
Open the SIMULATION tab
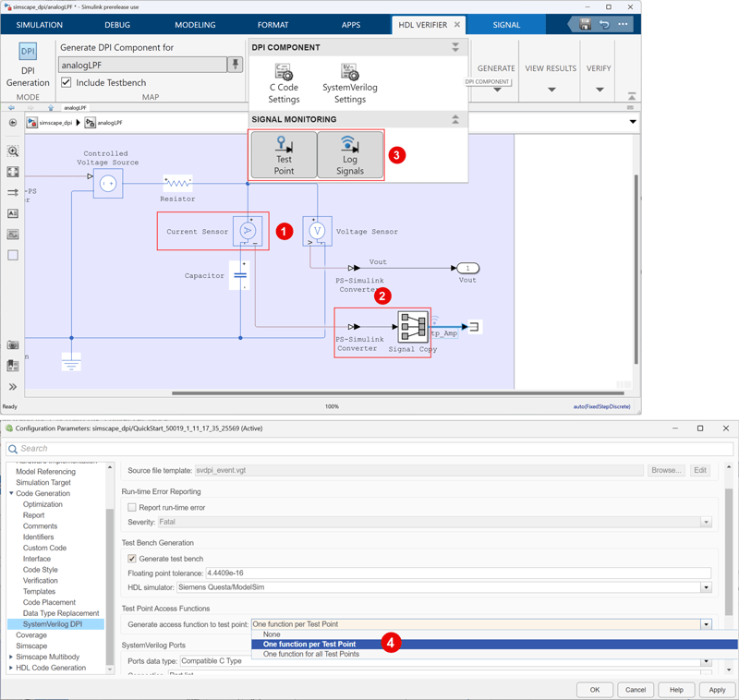[x=40, y=25]
